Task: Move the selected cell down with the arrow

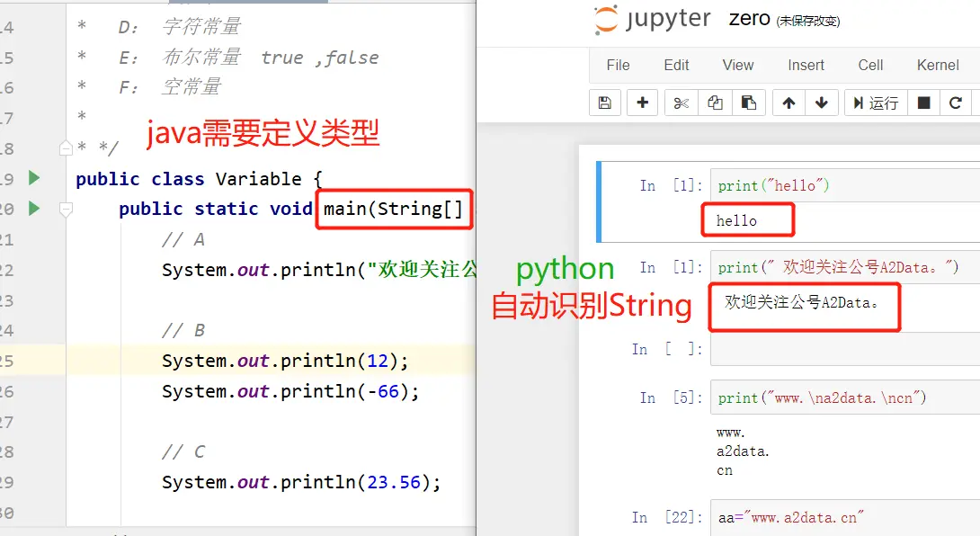Action: [x=821, y=103]
